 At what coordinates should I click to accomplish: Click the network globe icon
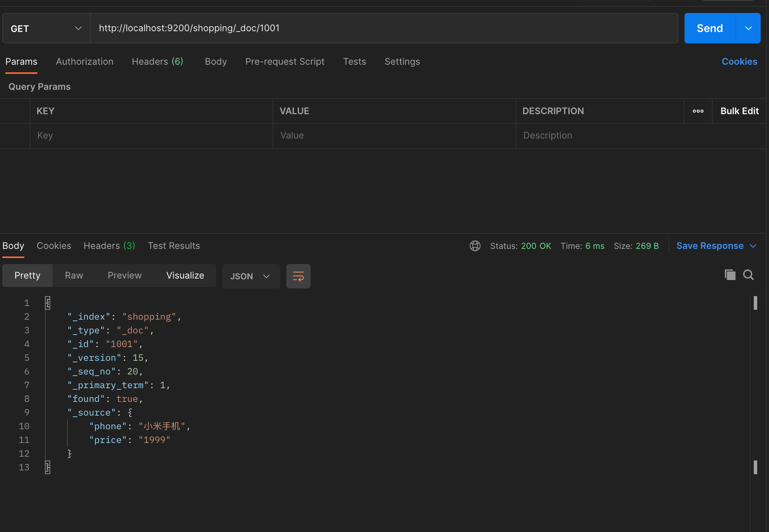[475, 246]
